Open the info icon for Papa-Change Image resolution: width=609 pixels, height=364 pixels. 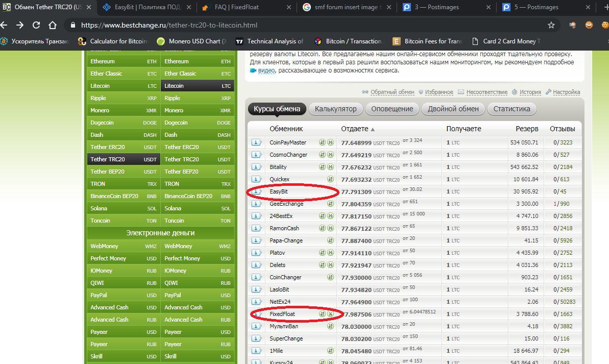(256, 240)
